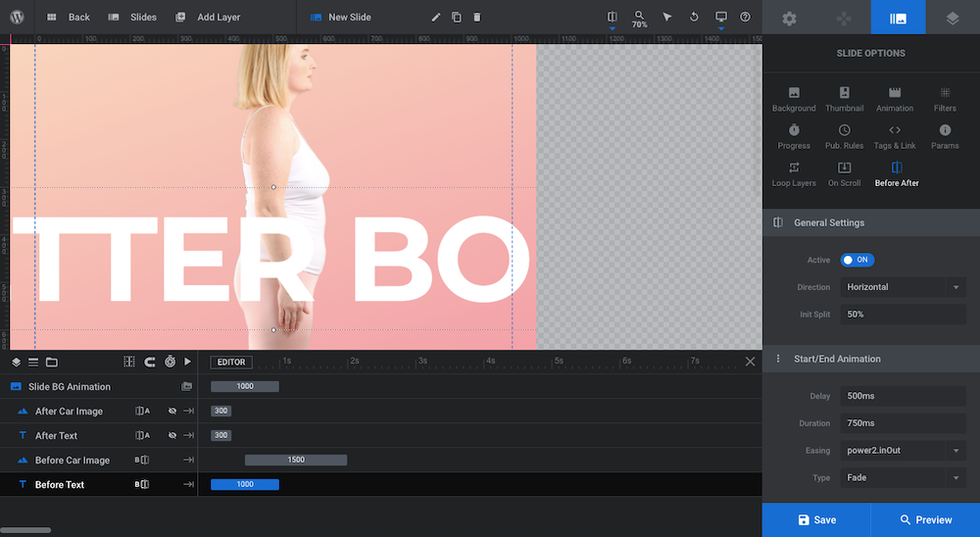Edit the Duration 750ms field
980x537 pixels.
(904, 423)
